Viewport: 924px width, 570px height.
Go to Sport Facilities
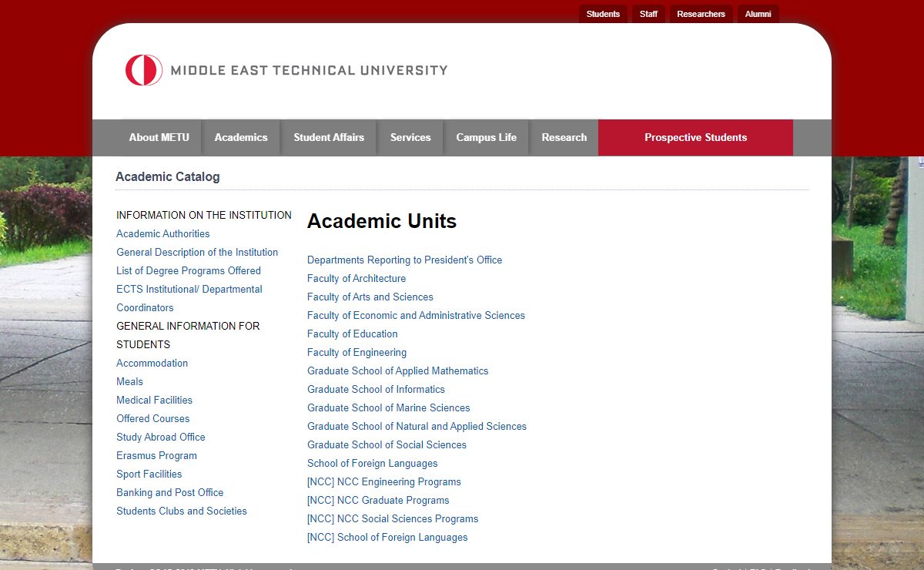pyautogui.click(x=149, y=474)
